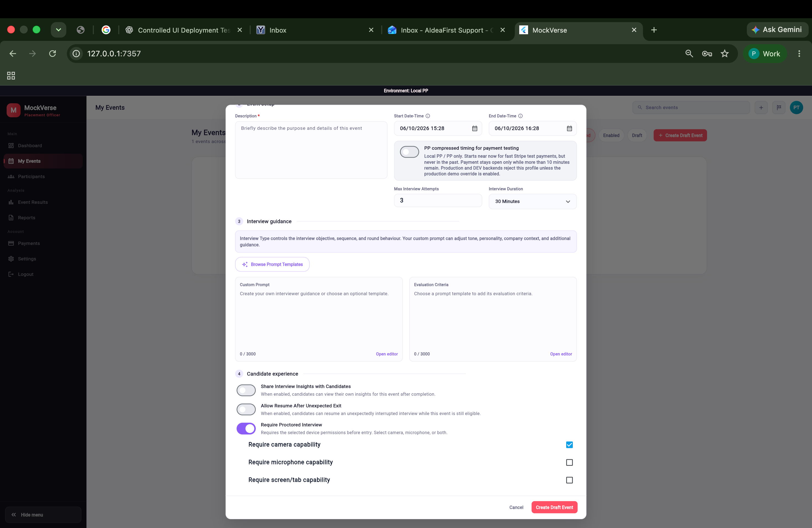
Task: Open the Interview Duration dropdown
Action: [x=532, y=202]
